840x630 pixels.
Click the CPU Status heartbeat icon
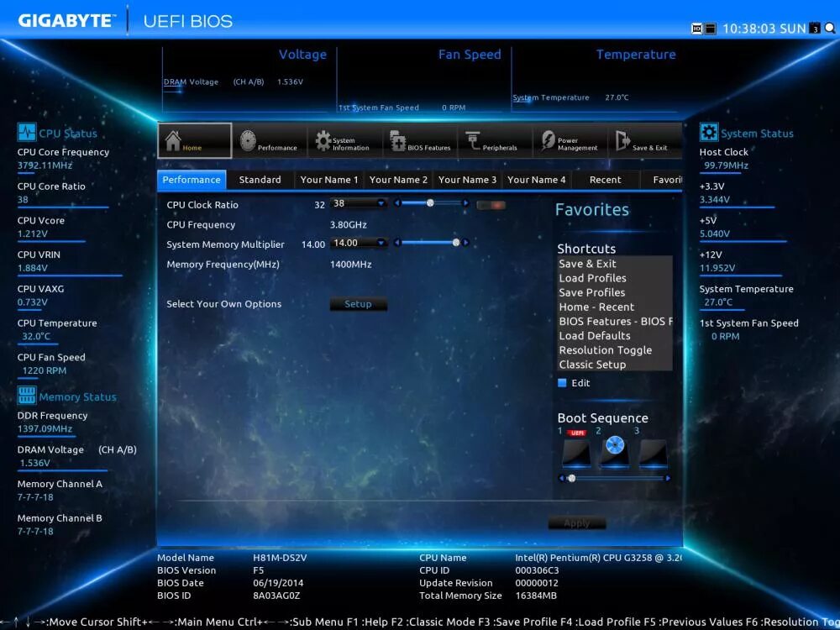point(26,132)
